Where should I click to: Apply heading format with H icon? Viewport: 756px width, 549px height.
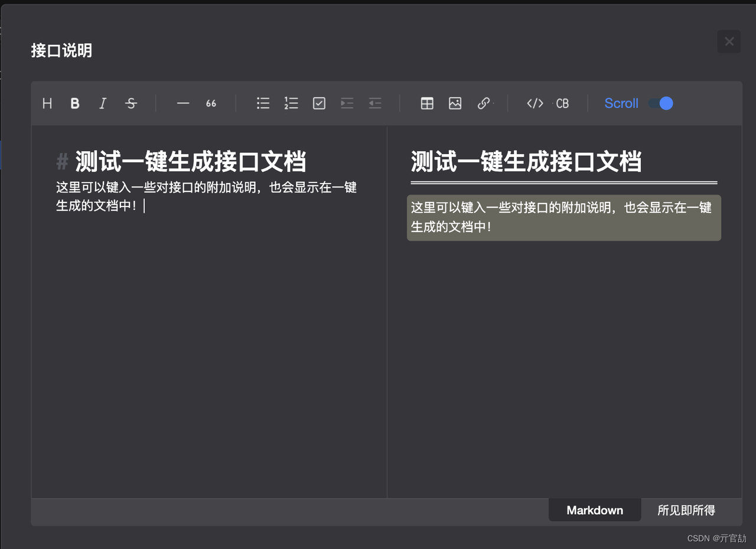pyautogui.click(x=47, y=103)
